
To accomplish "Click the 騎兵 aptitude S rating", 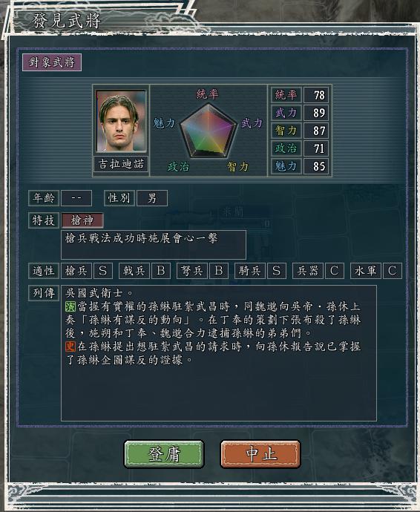I will tap(277, 271).
